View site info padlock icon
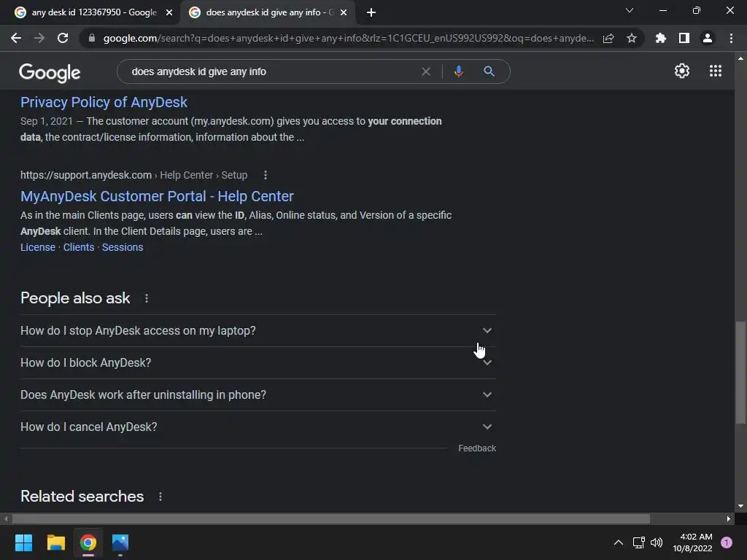This screenshot has width=747, height=560. coord(92,38)
